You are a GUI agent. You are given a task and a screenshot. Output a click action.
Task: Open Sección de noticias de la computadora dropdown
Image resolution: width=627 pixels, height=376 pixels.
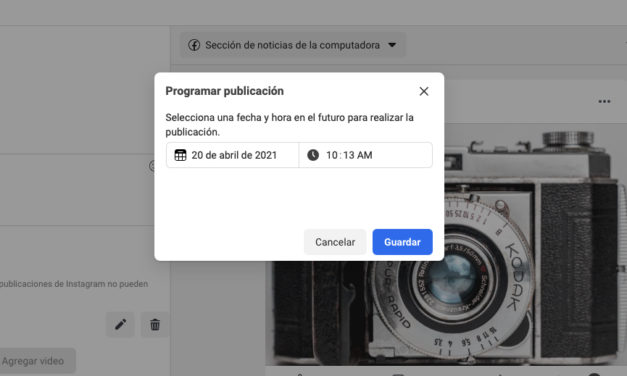[x=293, y=45]
